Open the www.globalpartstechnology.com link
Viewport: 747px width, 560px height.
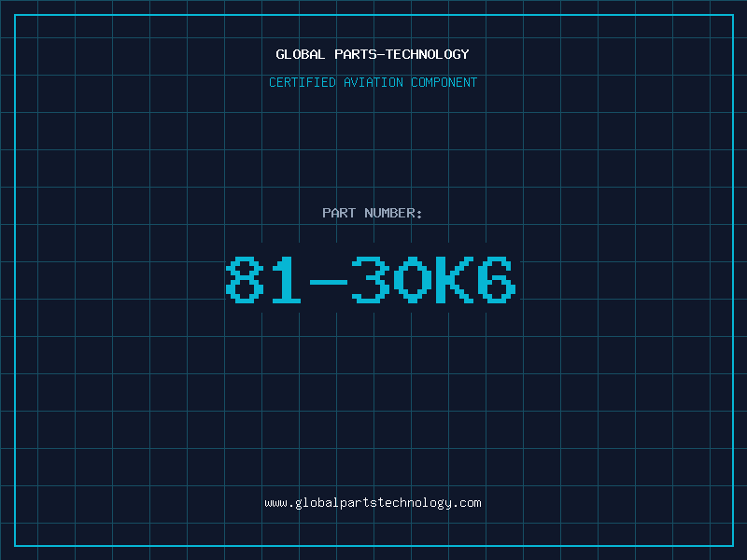[373, 503]
